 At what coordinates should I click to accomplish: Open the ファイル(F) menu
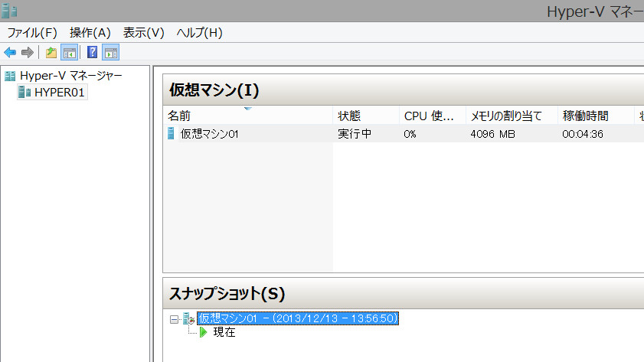pyautogui.click(x=32, y=33)
